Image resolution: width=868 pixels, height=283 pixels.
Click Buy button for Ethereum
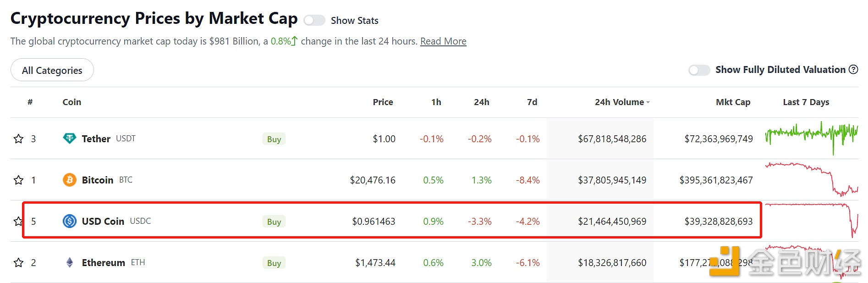(x=274, y=263)
